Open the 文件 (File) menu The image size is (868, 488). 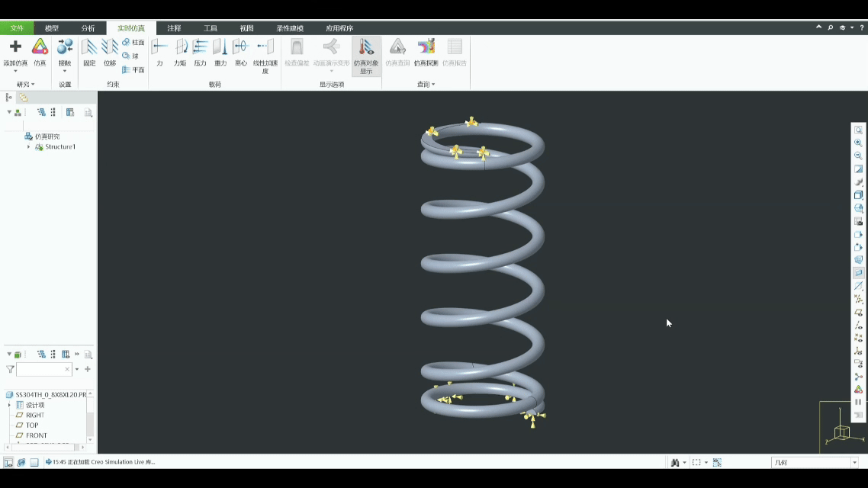coord(16,28)
